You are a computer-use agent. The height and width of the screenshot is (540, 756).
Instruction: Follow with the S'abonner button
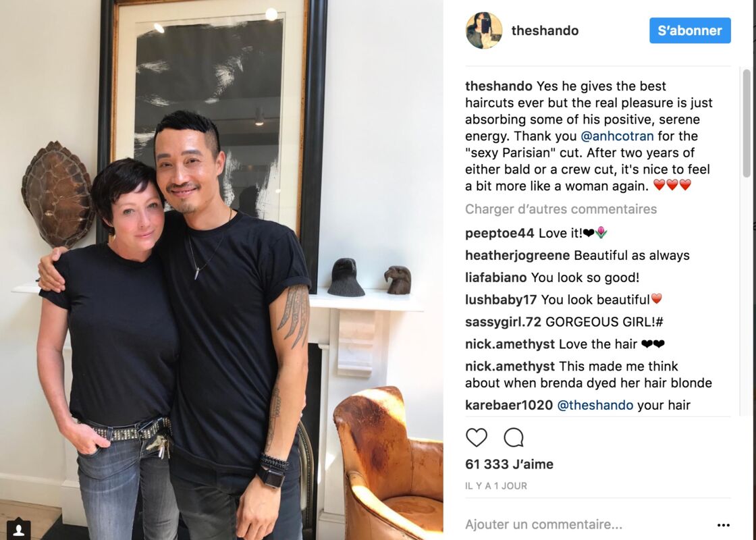690,30
